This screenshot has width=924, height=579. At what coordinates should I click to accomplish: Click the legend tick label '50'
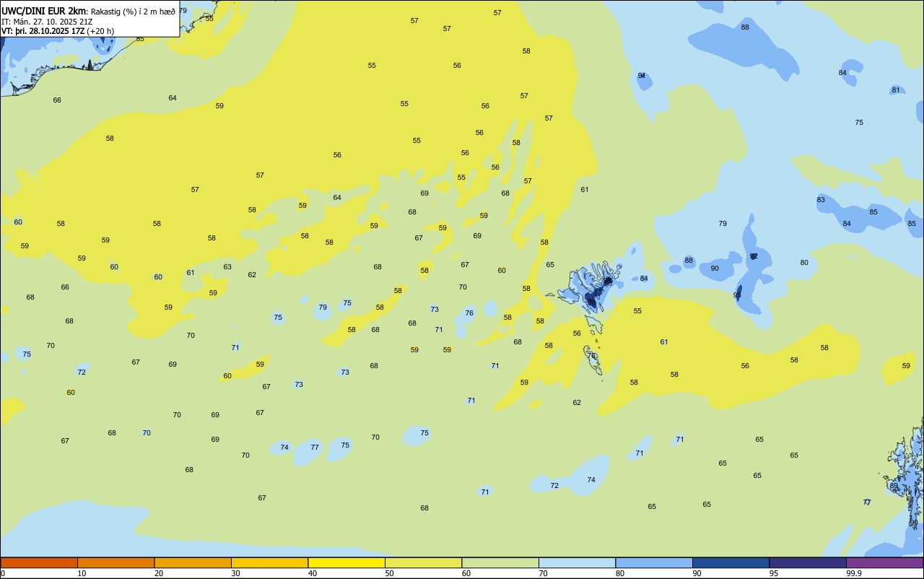click(389, 573)
